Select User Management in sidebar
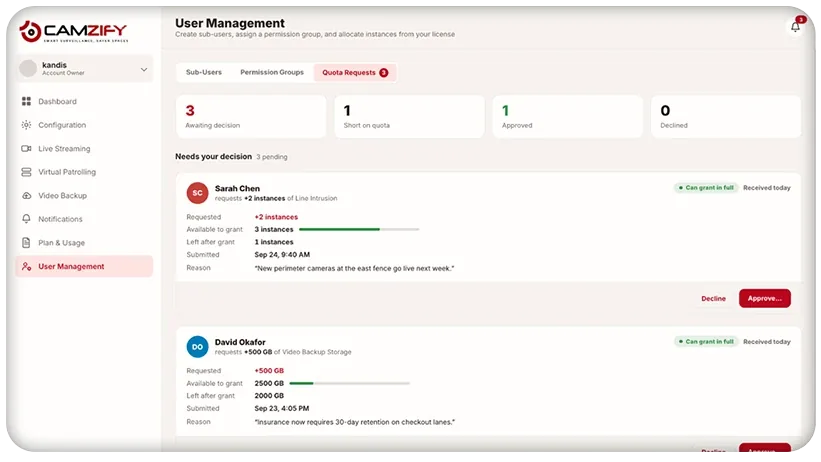The height and width of the screenshot is (462, 821). [x=84, y=266]
